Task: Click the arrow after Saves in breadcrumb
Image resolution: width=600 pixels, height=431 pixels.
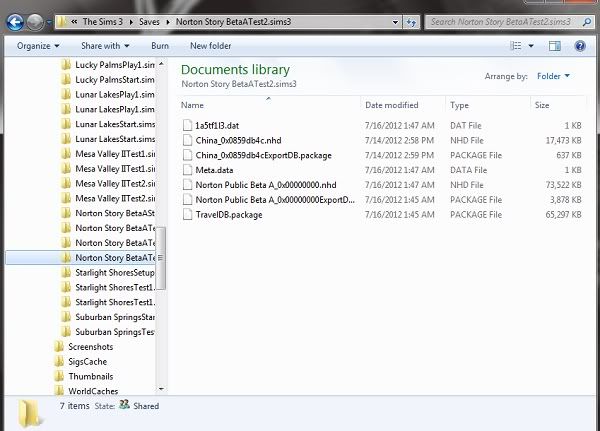Action: pyautogui.click(x=168, y=22)
